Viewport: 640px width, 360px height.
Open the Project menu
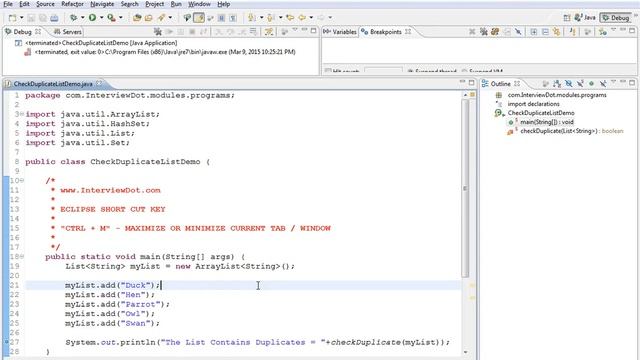[x=155, y=4]
